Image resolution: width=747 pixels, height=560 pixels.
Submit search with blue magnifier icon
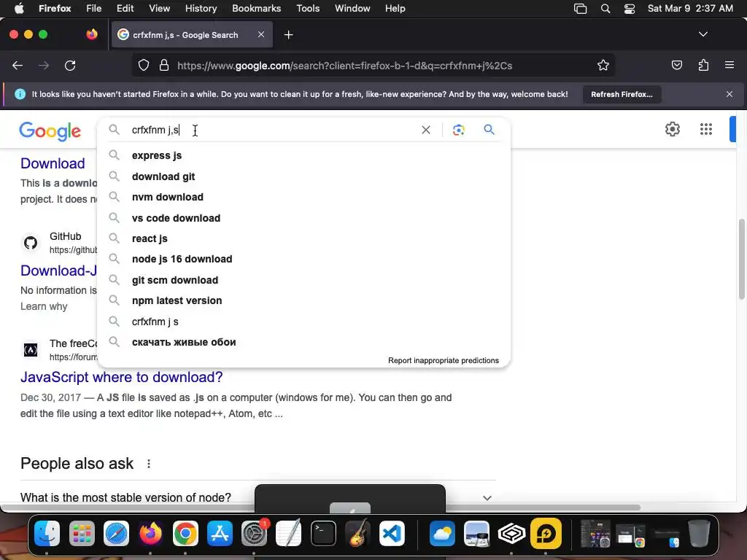[x=489, y=130]
